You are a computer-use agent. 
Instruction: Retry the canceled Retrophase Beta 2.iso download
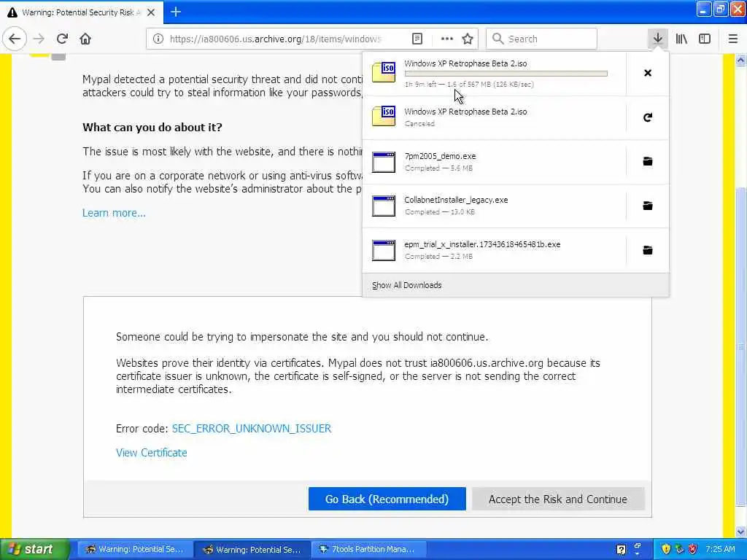click(x=648, y=117)
